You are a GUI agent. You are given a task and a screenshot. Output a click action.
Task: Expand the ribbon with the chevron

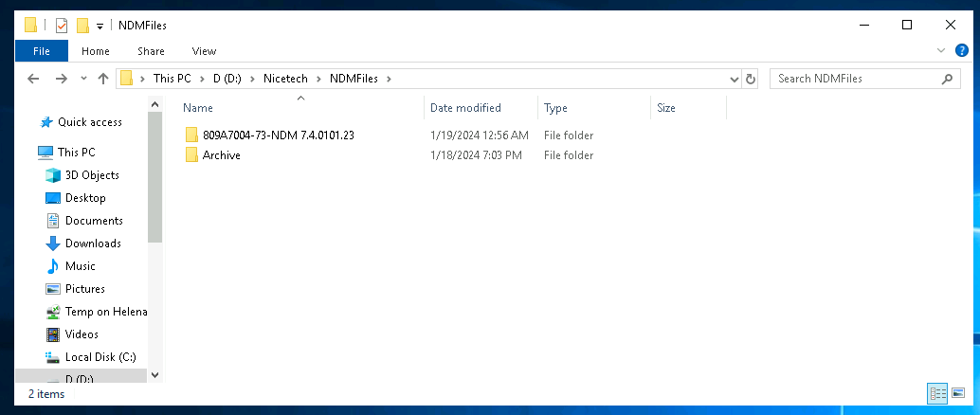[941, 51]
